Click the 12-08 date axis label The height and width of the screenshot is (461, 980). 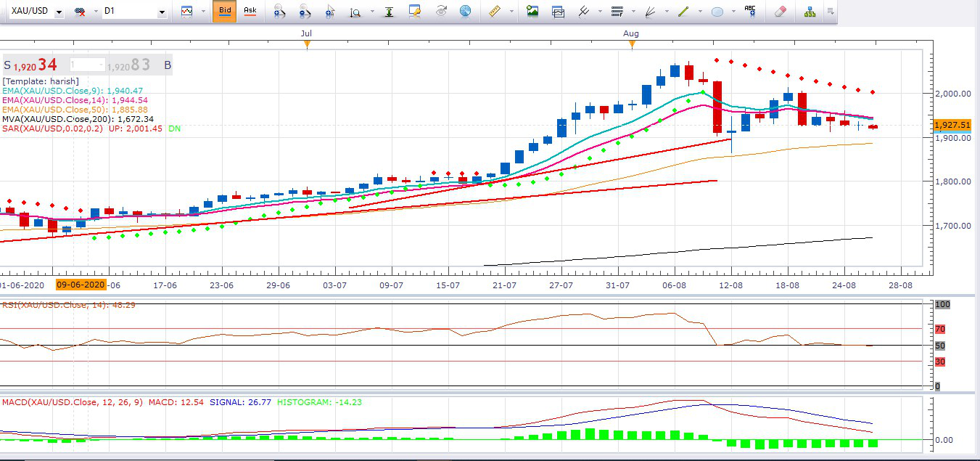(x=731, y=285)
